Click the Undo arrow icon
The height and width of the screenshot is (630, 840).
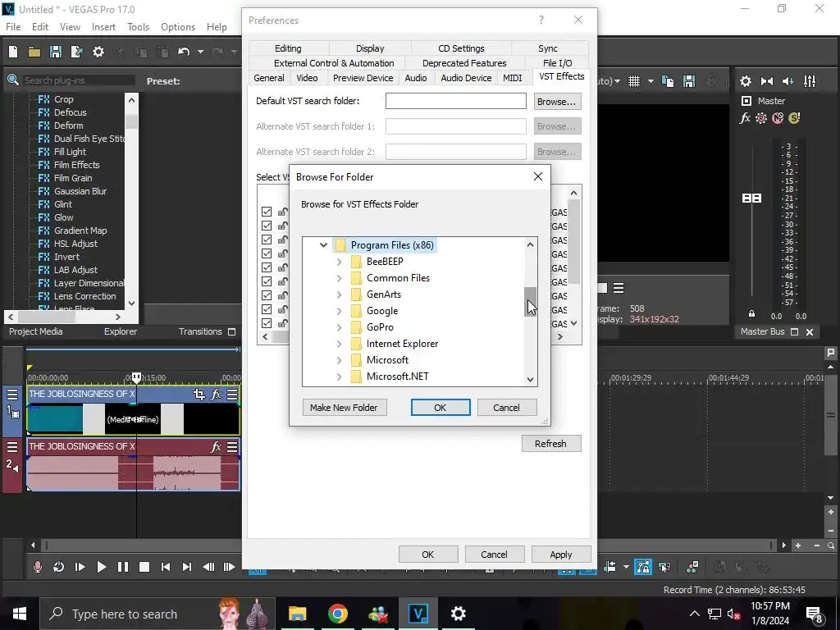(184, 52)
